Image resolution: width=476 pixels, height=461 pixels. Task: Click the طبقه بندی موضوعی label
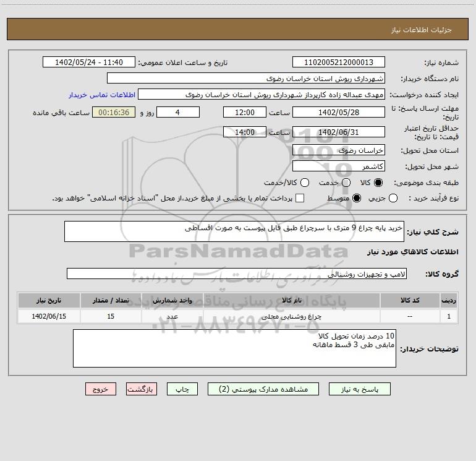coord(426,183)
